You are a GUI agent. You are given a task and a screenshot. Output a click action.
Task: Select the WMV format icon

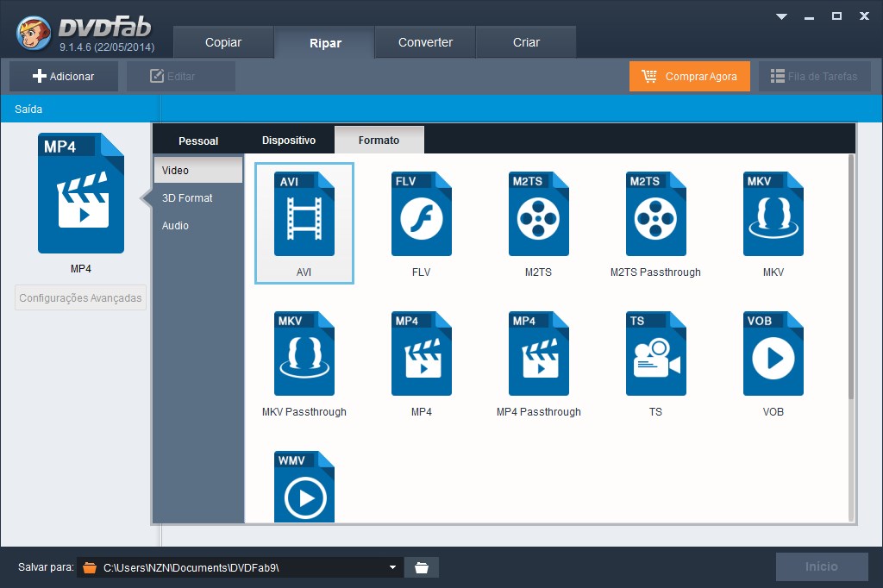point(304,486)
